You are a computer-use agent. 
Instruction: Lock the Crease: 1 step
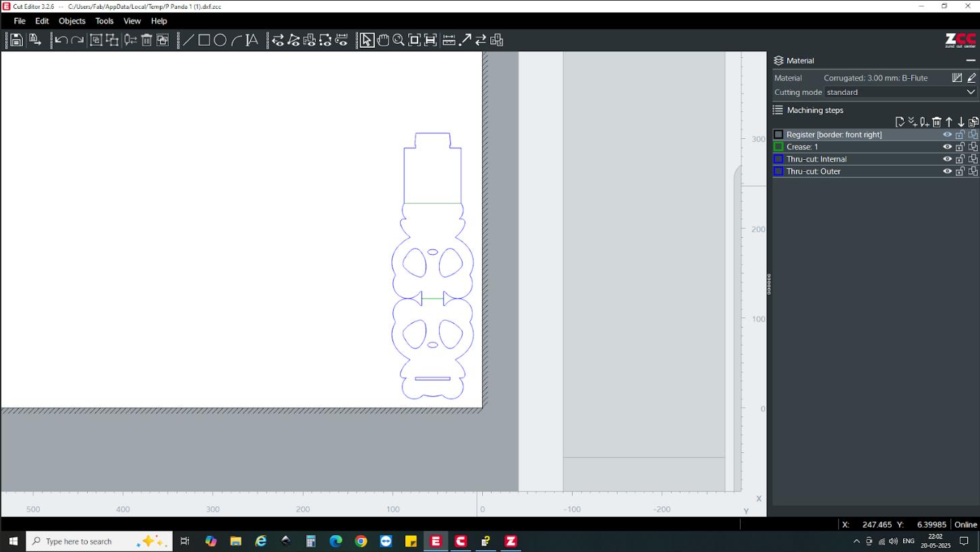[960, 147]
